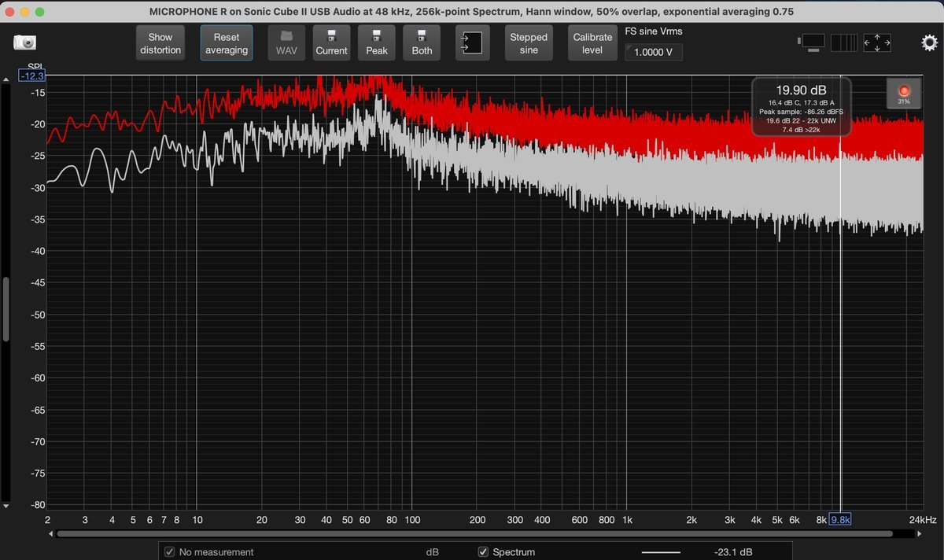The height and width of the screenshot is (560, 944).
Task: Click the dB unit label beside No measurement
Action: pyautogui.click(x=432, y=552)
